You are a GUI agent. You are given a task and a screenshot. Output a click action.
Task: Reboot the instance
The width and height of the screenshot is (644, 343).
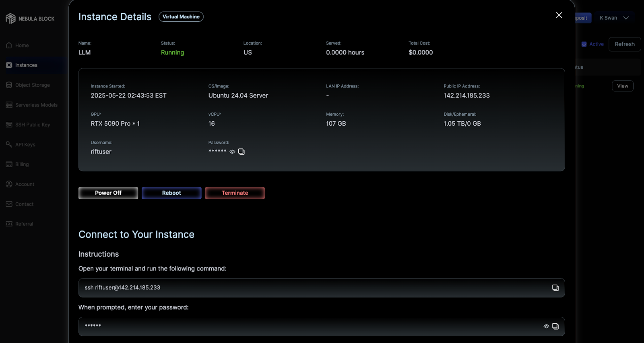[171, 193]
